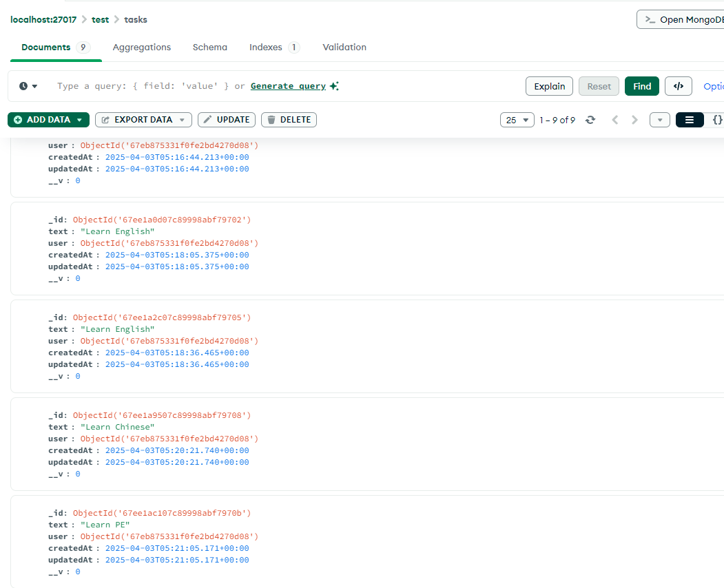Open the ADD DATA dropdown

(x=48, y=120)
